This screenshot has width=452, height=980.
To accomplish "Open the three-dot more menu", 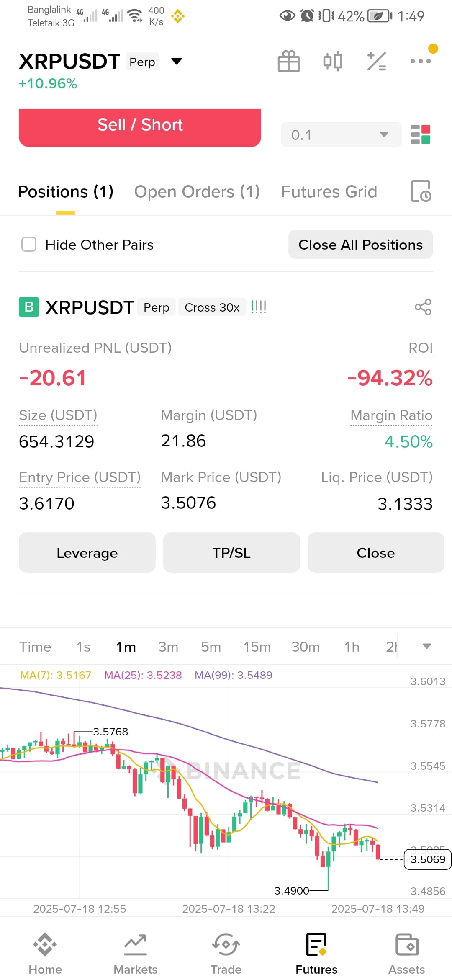I will pyautogui.click(x=421, y=61).
